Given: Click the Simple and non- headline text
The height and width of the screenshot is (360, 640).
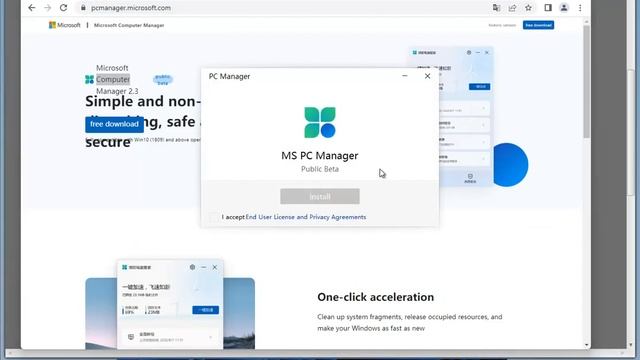Looking at the screenshot, I should 143,101.
